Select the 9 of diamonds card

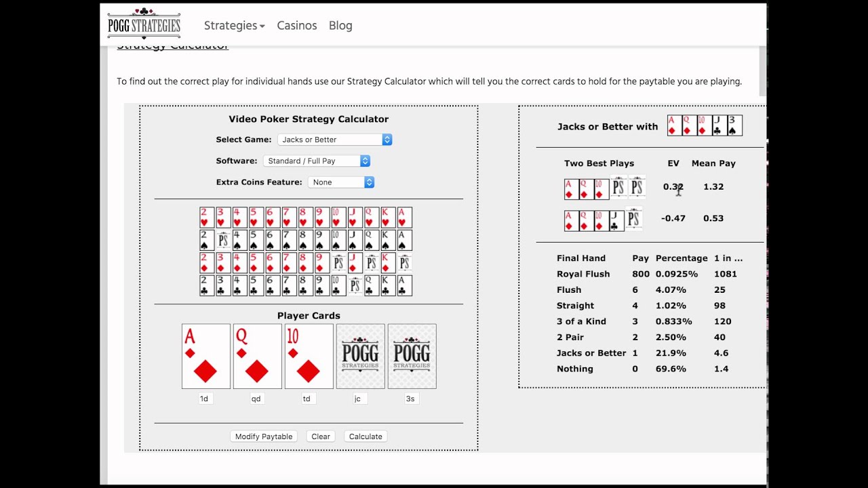click(x=322, y=263)
